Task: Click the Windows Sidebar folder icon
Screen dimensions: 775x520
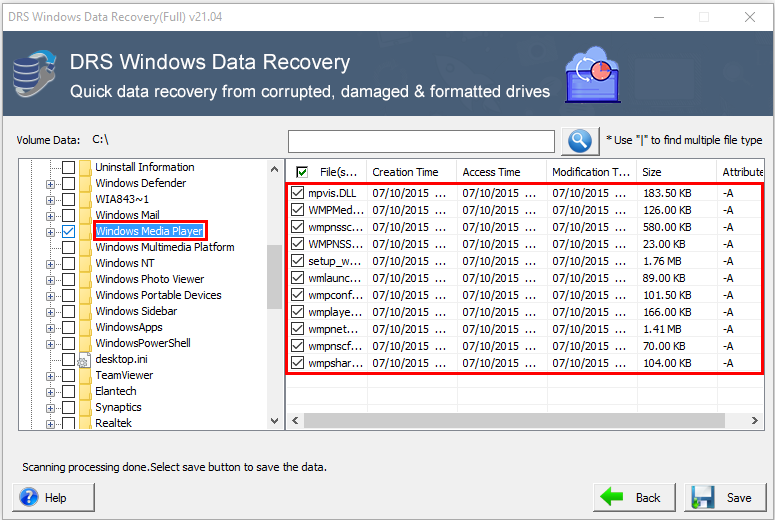Action: tap(86, 311)
